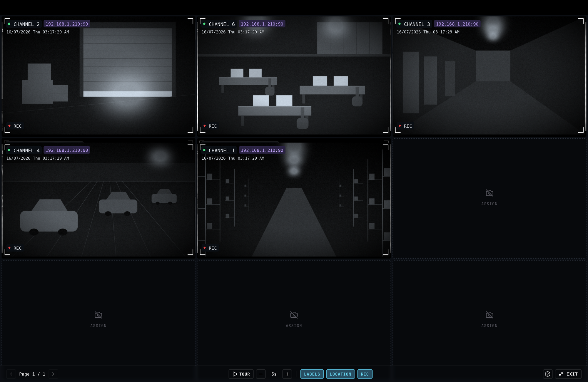Click the 5s tour interval value
588x382 pixels.
[274, 374]
